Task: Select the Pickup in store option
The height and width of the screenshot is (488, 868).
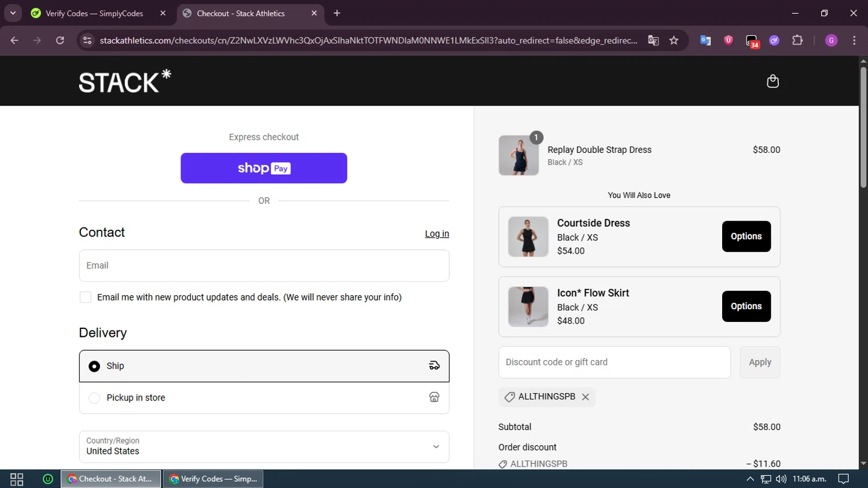Action: 264,398
